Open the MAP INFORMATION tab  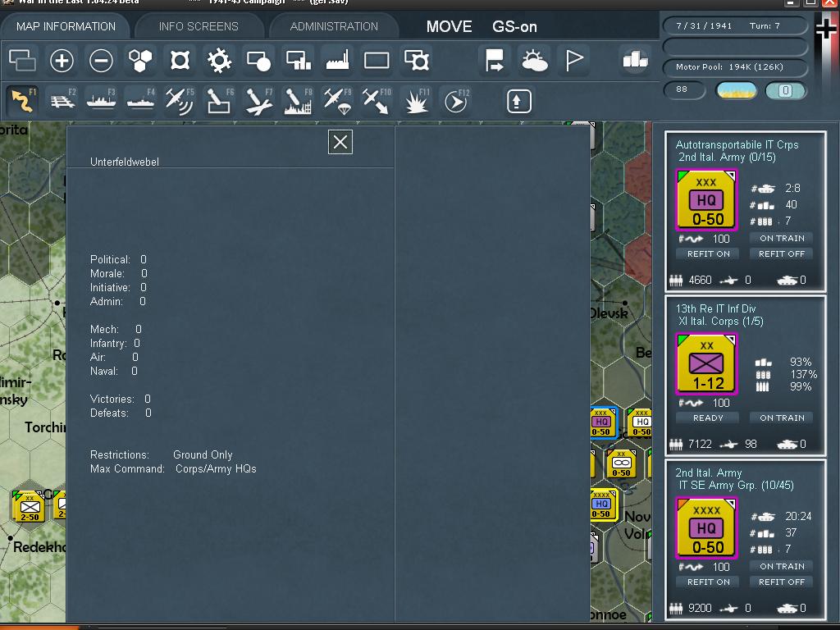pyautogui.click(x=66, y=26)
